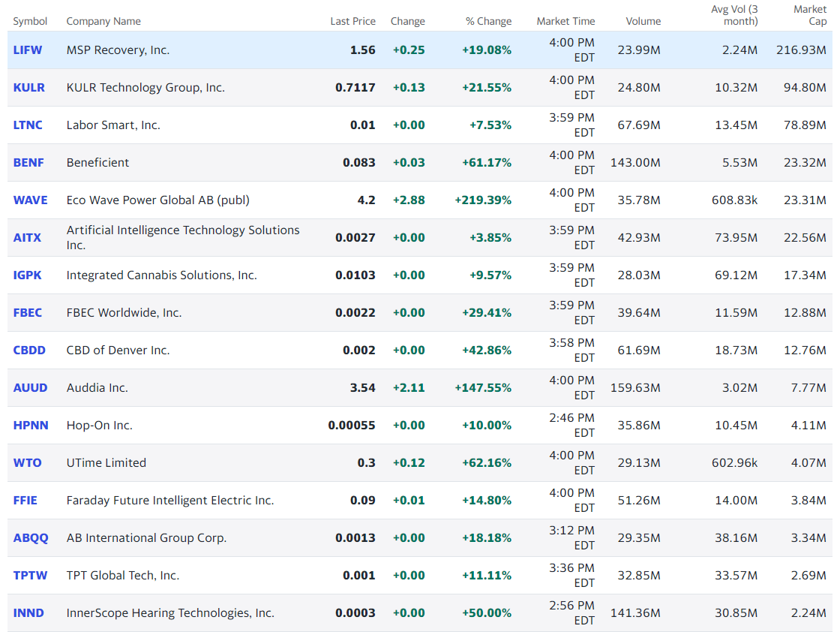Image resolution: width=840 pixels, height=632 pixels.
Task: Click the 73.95M average volume value
Action: click(736, 237)
